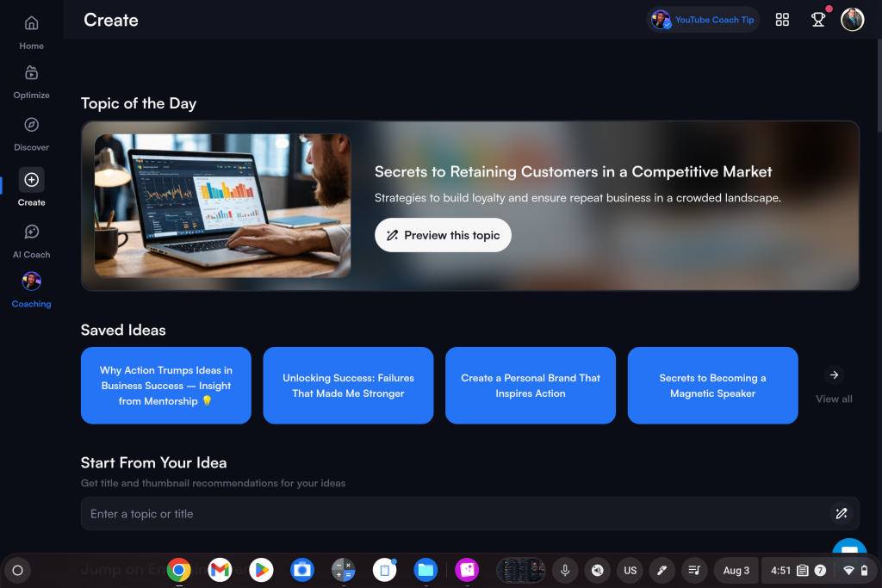Viewport: 882px width, 588px height.
Task: Open saved idea Secrets to Becoming a Magnetic Speaker
Action: click(x=712, y=386)
